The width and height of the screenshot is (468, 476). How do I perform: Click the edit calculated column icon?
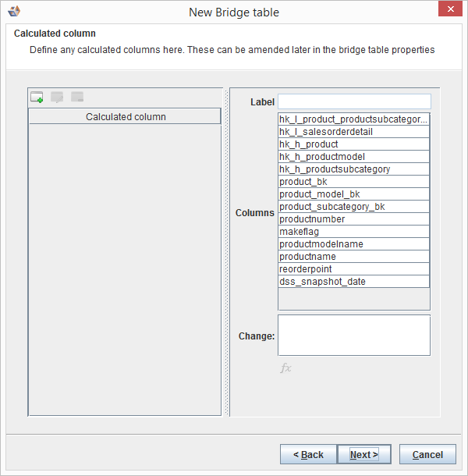coord(57,98)
